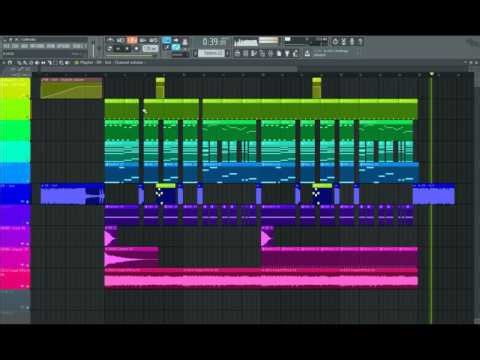Toggle pattern/song mode switch
This screenshot has width=480, height=360.
(x=110, y=49)
